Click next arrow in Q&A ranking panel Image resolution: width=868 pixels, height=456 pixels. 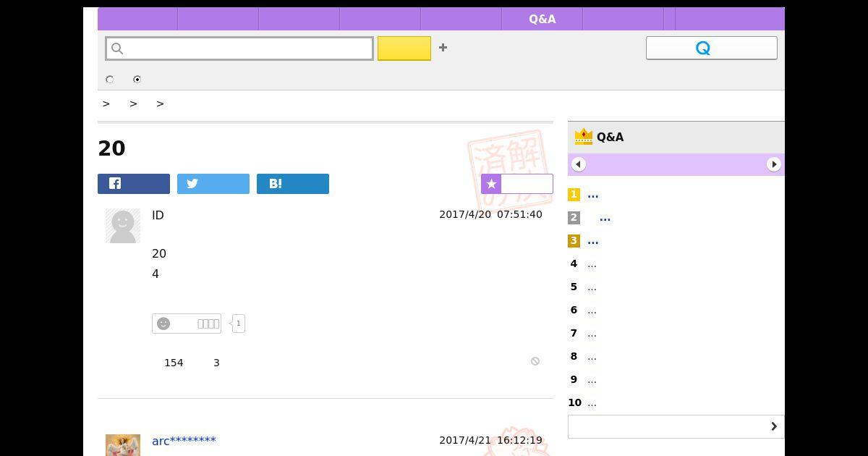point(774,164)
